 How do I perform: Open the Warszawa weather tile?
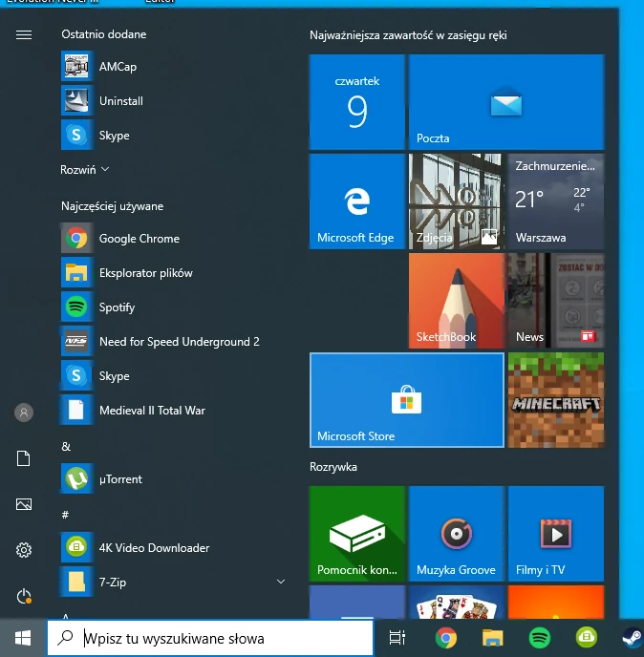555,201
